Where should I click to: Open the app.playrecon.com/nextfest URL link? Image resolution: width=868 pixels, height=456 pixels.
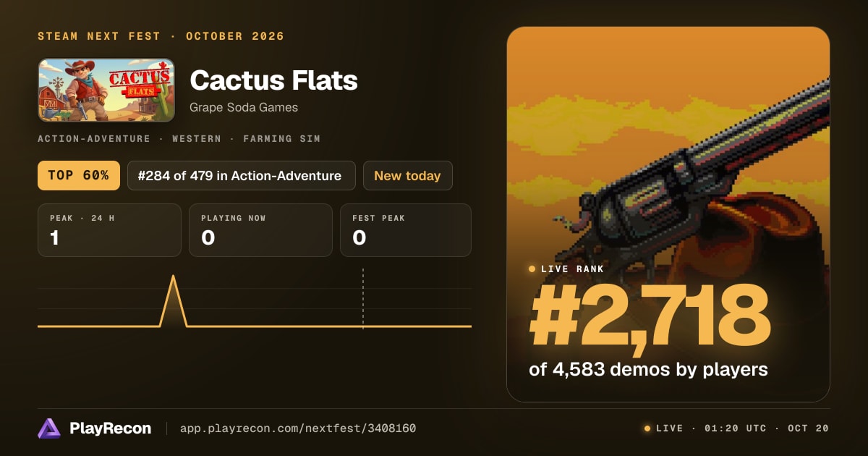click(298, 428)
